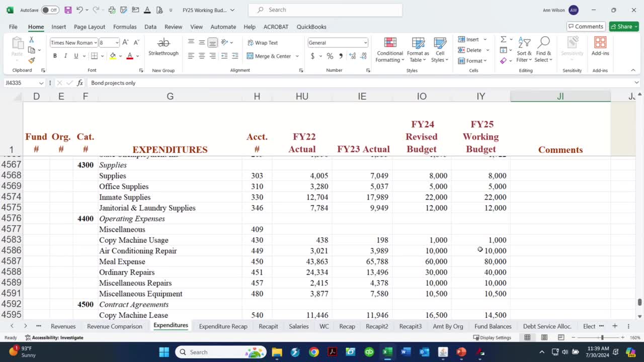This screenshot has height=362, width=644.
Task: Select the Format as Table tool
Action: 418,49
